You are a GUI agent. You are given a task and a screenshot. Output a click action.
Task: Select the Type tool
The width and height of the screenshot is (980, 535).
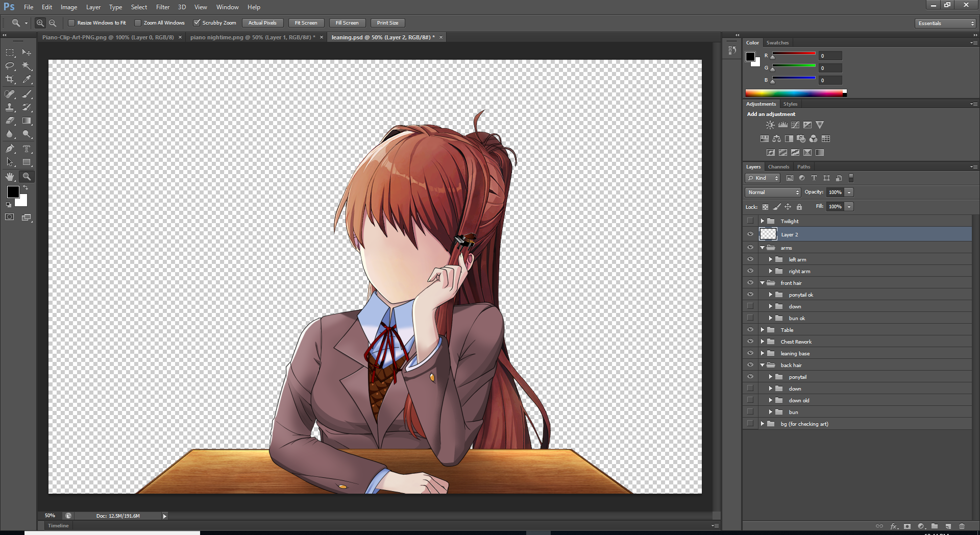click(x=27, y=149)
